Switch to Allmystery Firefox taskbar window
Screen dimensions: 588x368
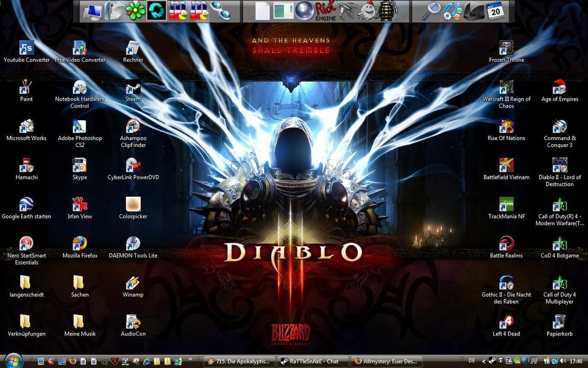(386, 361)
